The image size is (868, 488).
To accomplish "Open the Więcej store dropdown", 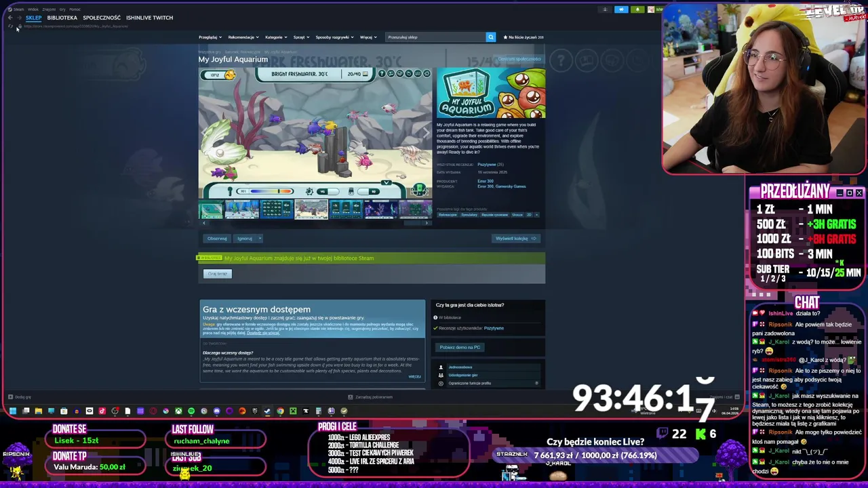I will [x=368, y=37].
